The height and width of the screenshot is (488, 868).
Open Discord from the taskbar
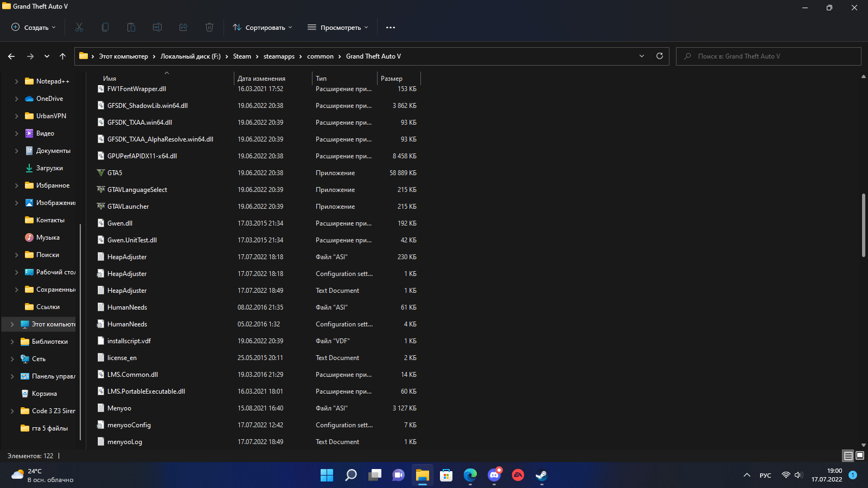pyautogui.click(x=494, y=476)
